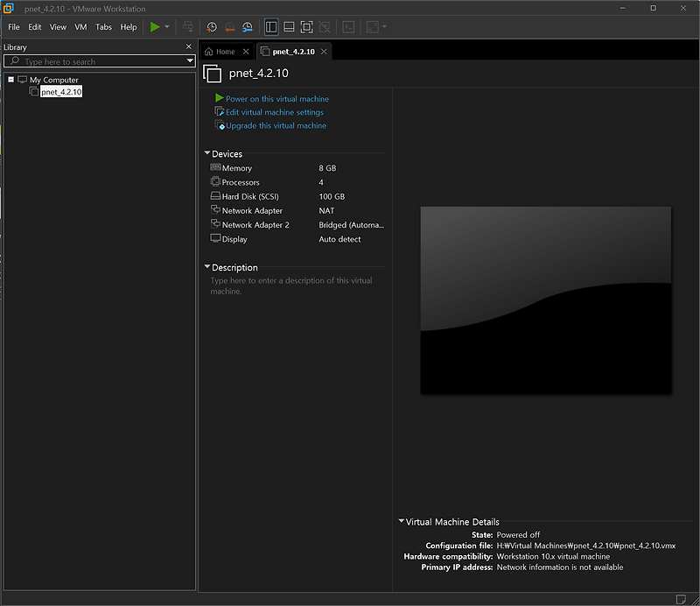Open the VM menu
700x606 pixels.
(x=80, y=27)
